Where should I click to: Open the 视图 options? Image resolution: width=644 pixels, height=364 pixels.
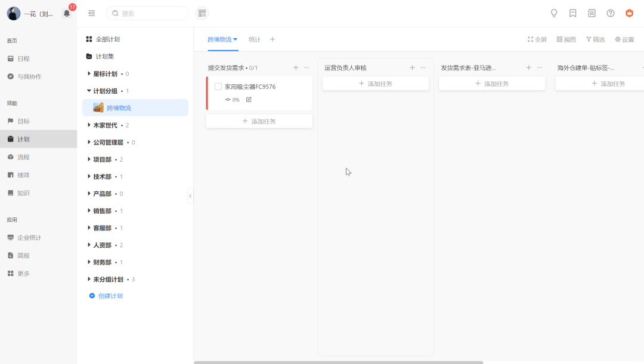point(566,39)
